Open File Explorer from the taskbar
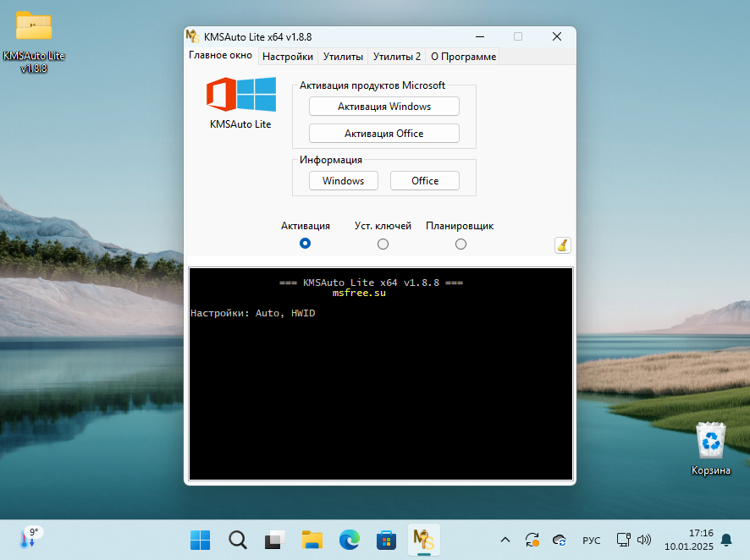 tap(312, 540)
